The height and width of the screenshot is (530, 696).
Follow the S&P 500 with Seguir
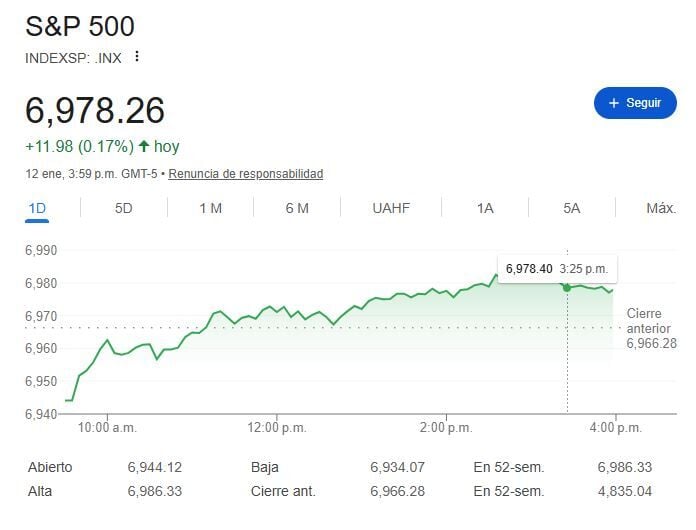(x=635, y=103)
